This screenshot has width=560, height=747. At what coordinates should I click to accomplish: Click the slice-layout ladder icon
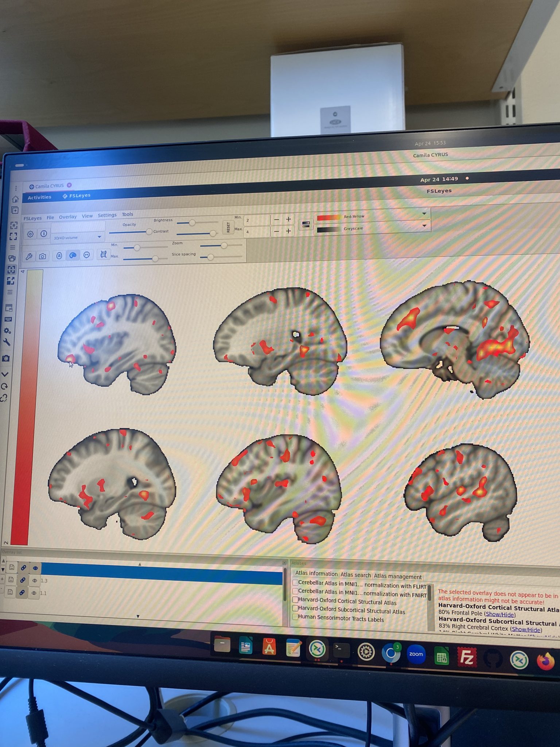(104, 255)
